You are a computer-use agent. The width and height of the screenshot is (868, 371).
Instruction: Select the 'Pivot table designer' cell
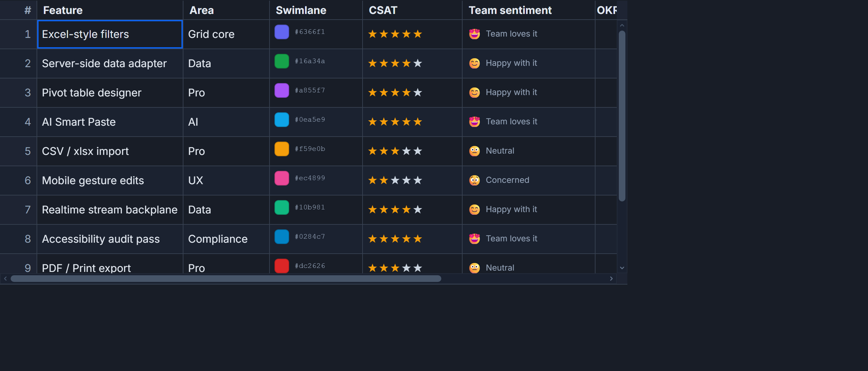pos(110,93)
